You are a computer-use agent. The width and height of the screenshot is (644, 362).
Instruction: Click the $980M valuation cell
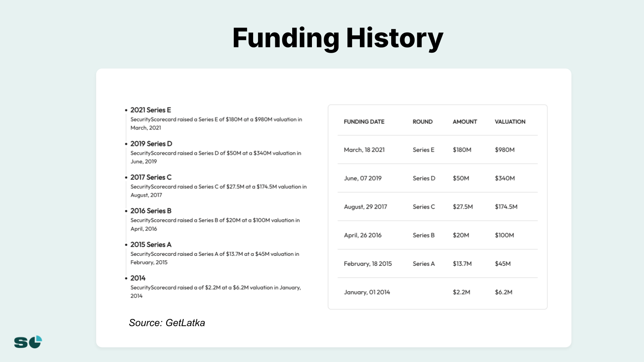point(505,150)
